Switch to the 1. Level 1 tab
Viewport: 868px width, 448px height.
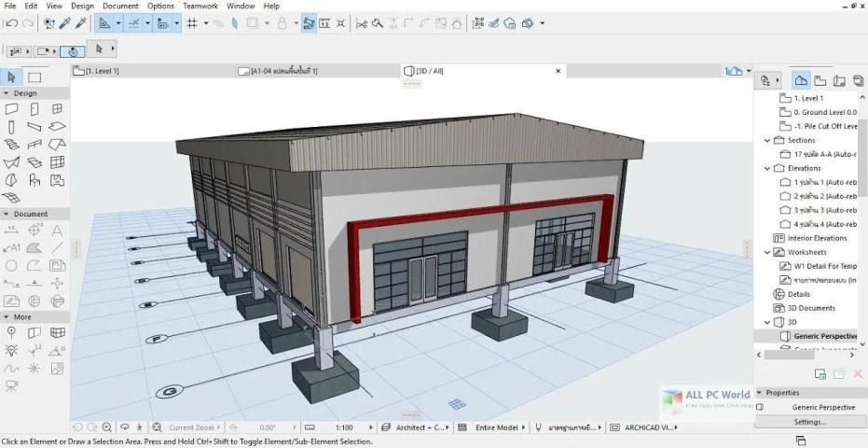tap(103, 71)
